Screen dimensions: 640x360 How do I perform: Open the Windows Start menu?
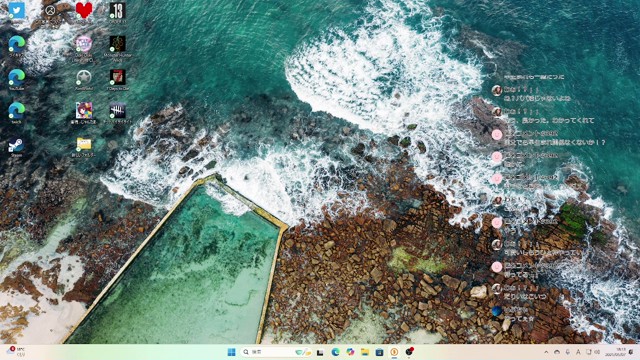(x=231, y=352)
